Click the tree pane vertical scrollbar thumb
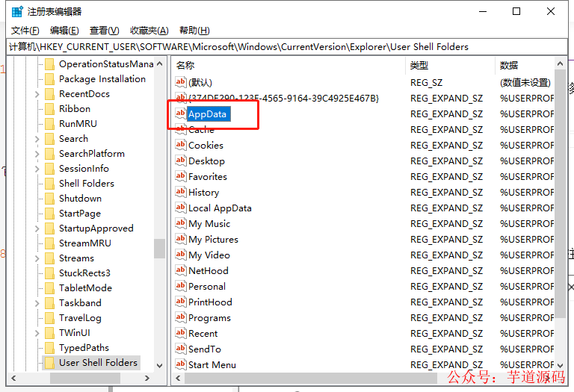Screen dimensions: 574x392 (x=160, y=249)
